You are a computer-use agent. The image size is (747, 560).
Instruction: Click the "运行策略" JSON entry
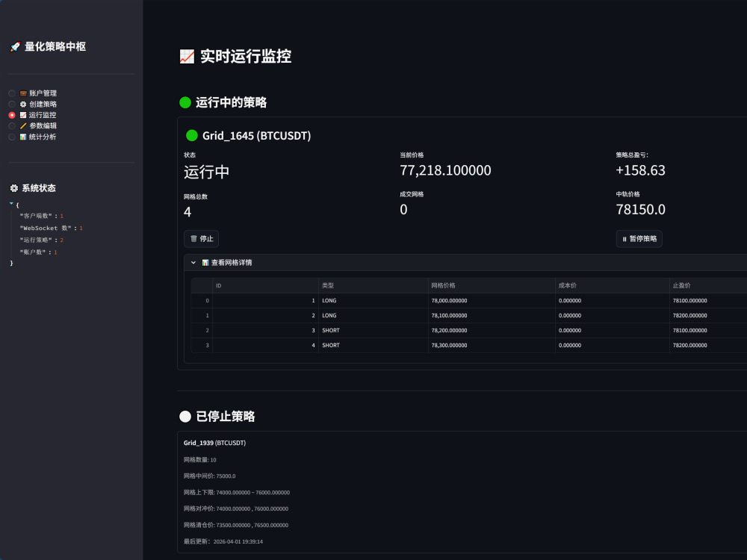tap(41, 240)
